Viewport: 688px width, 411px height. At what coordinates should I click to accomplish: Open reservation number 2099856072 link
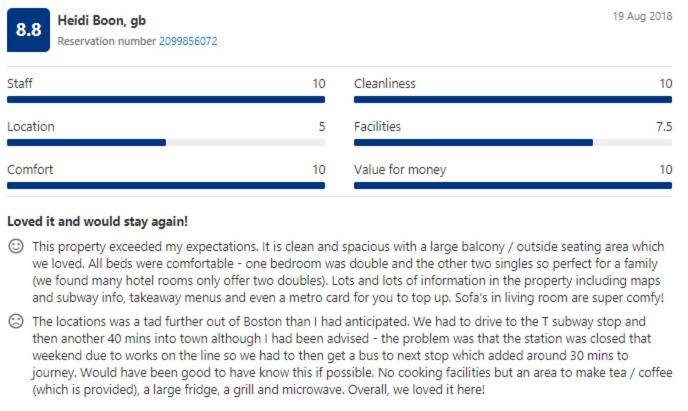tap(188, 42)
